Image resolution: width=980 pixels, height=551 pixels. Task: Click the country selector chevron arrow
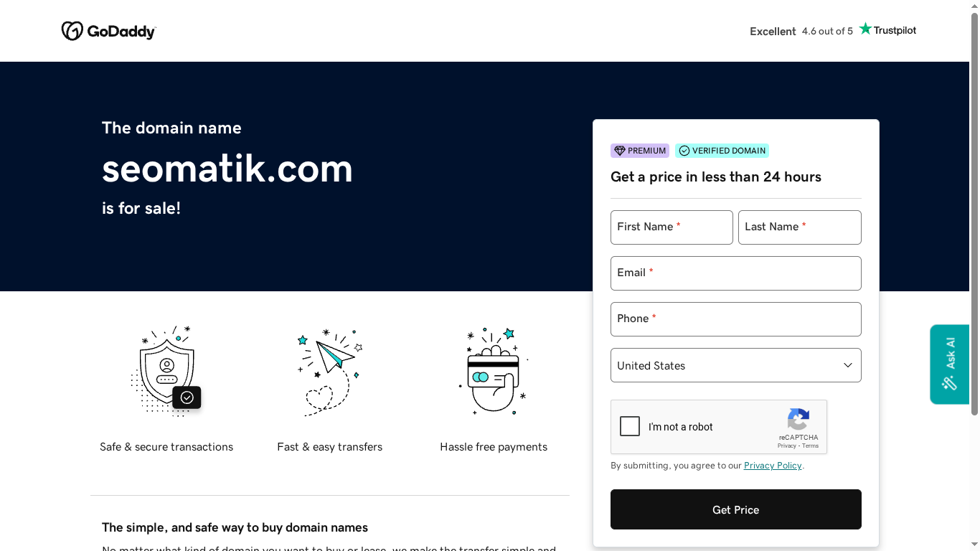(848, 365)
